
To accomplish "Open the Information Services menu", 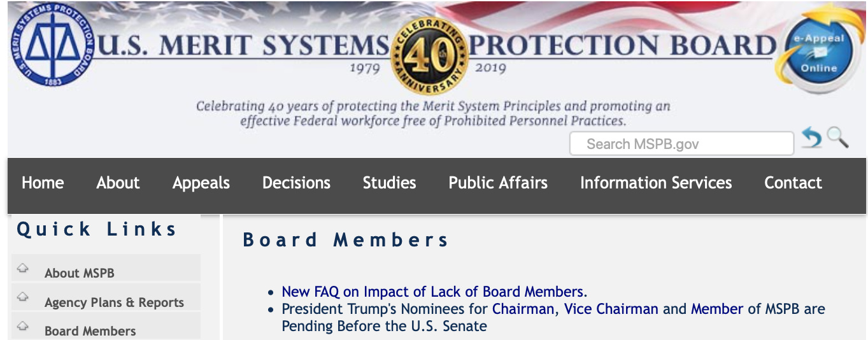I will point(656,183).
